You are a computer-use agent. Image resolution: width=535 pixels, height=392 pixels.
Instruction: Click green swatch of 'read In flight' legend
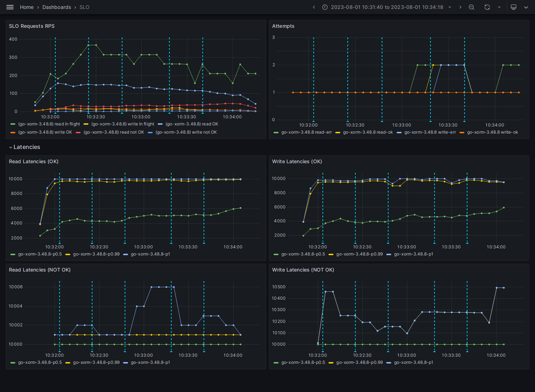[x=13, y=124]
